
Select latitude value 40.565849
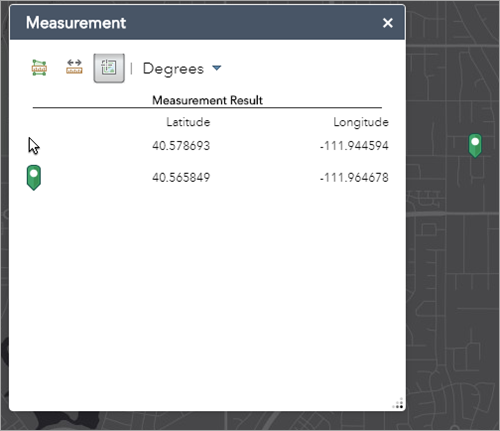click(181, 177)
